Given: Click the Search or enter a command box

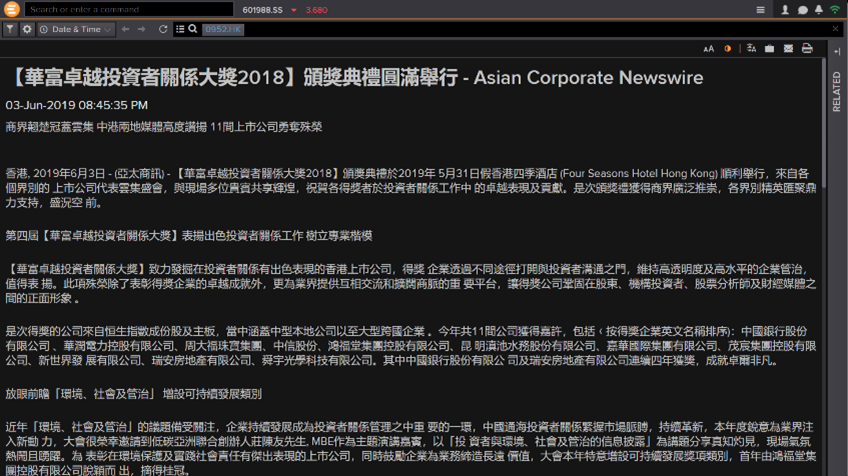Looking at the screenshot, I should click(x=129, y=9).
